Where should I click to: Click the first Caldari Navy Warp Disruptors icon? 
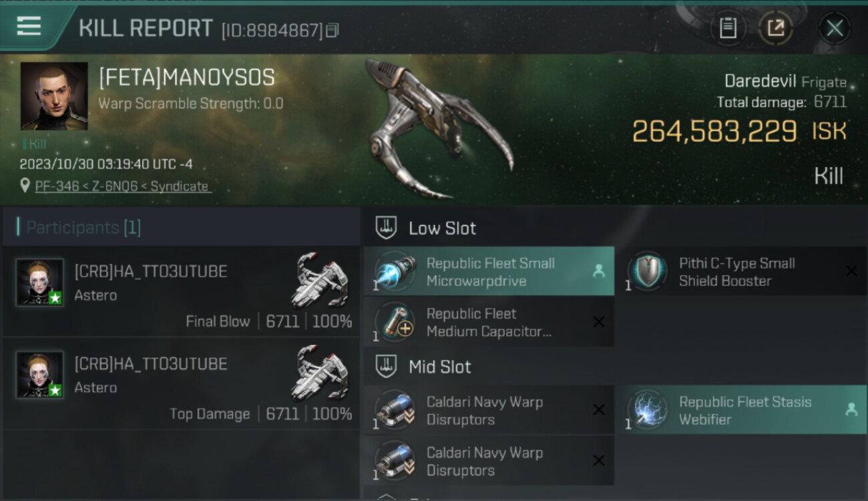(395, 410)
